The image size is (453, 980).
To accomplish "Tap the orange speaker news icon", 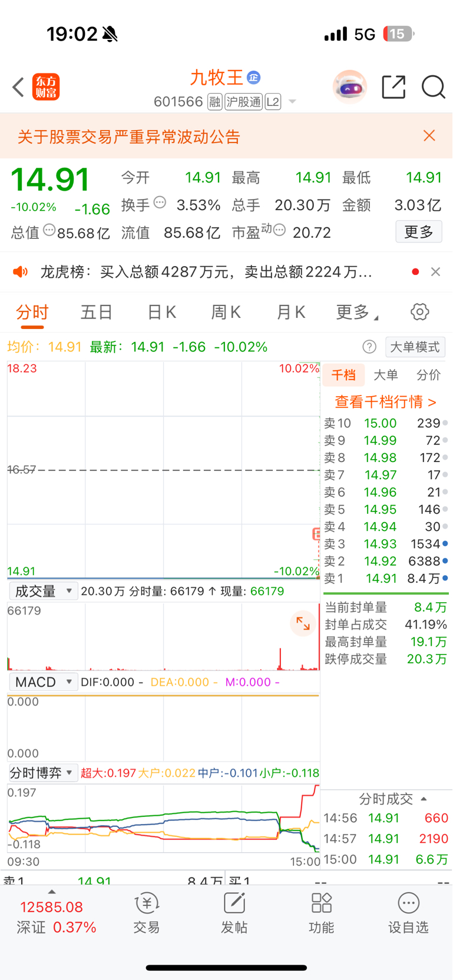I will 21,271.
